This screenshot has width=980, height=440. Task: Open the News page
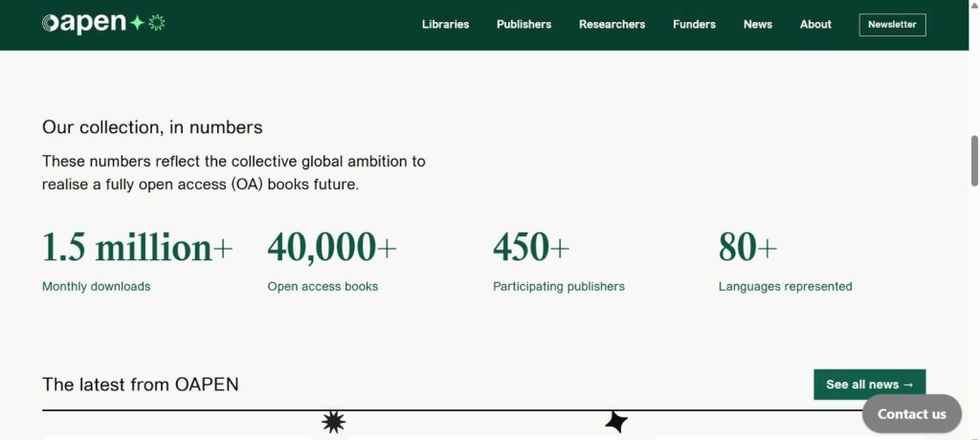click(757, 24)
